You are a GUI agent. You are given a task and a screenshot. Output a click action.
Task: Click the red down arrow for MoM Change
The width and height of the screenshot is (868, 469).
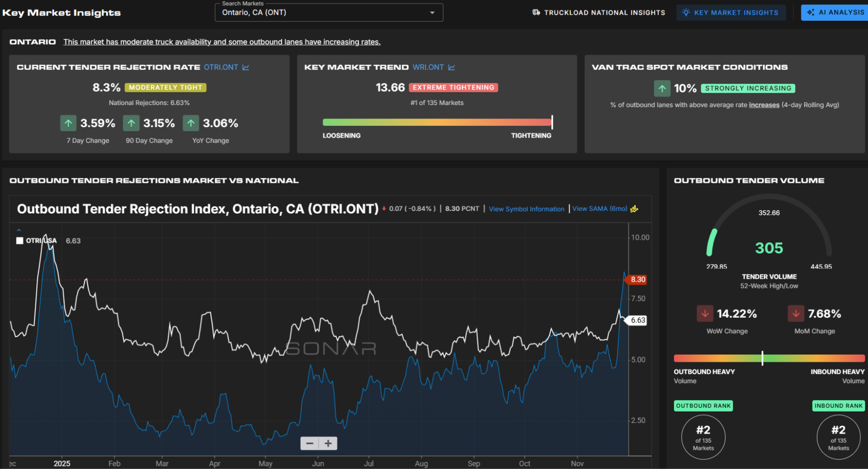coord(796,314)
